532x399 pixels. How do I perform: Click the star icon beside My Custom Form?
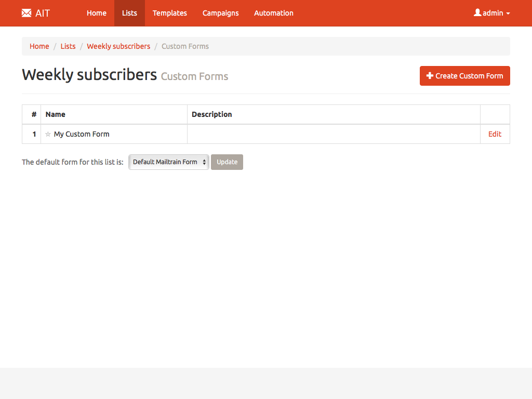pos(48,134)
